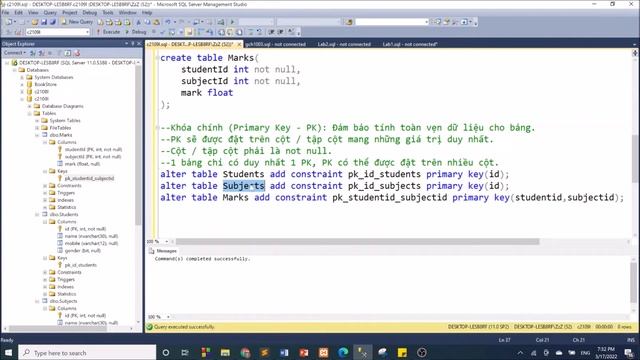This screenshot has width=640, height=360.
Task: Open the File menu
Action: click(x=6, y=13)
